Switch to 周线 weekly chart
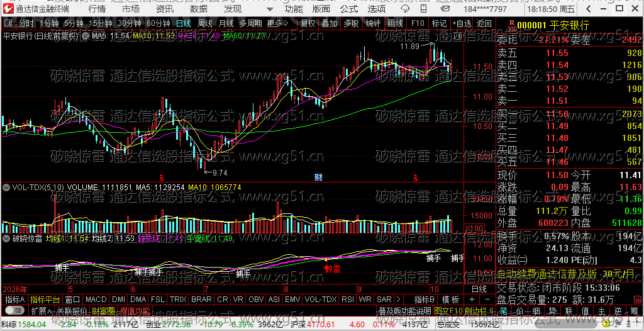644x331 pixels. [x=205, y=23]
